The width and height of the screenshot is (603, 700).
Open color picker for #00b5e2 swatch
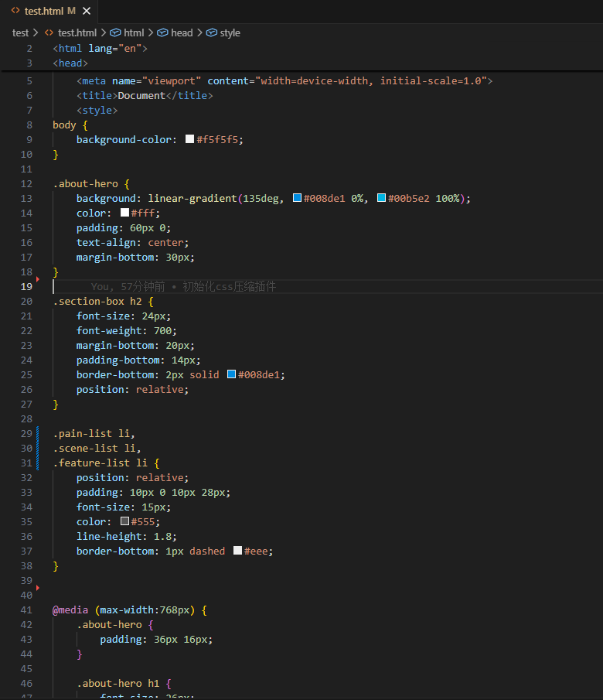tap(381, 198)
